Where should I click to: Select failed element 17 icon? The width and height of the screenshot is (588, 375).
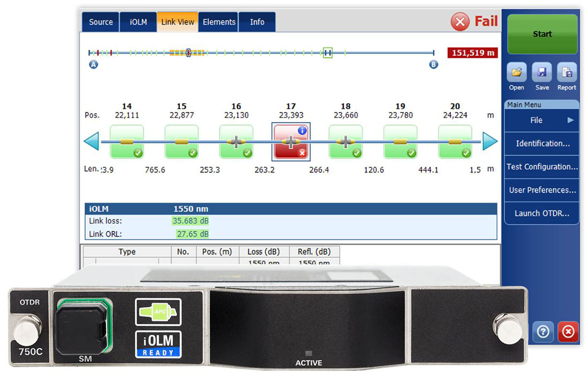290,141
